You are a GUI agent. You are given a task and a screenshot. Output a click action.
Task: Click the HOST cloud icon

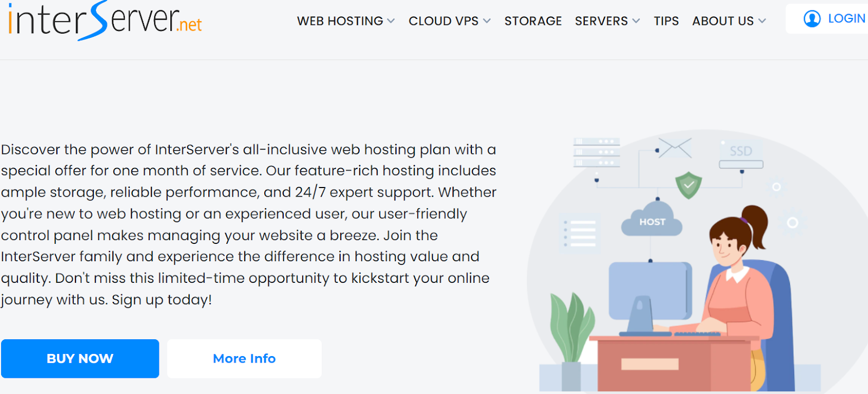652,219
